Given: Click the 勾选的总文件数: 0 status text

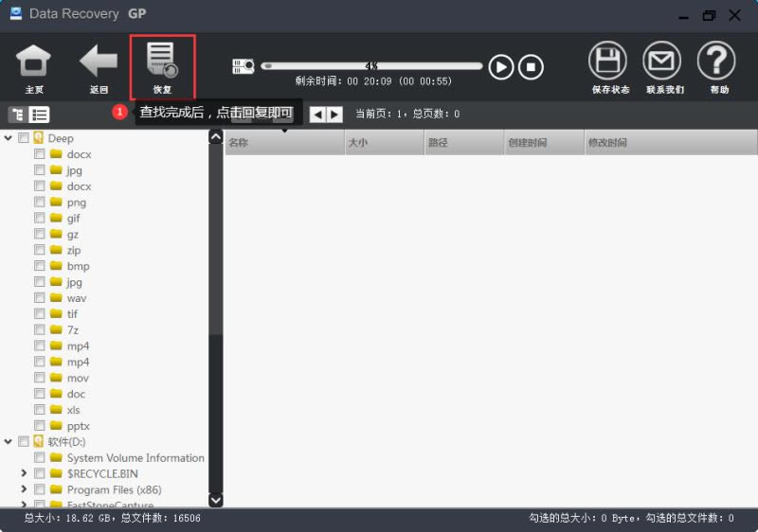Looking at the screenshot, I should click(x=690, y=518).
